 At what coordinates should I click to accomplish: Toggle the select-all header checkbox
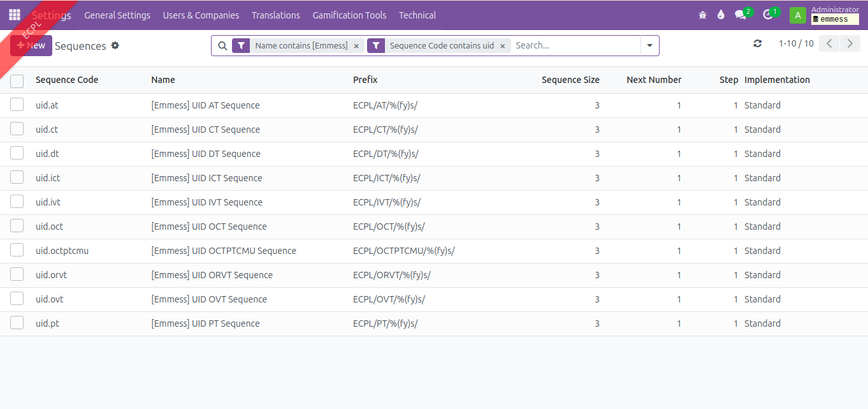click(17, 80)
